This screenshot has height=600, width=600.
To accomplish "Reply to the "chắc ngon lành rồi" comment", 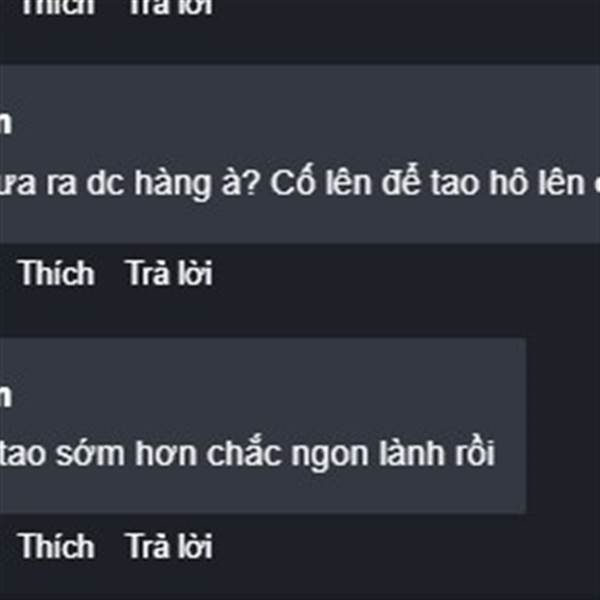I will (x=169, y=546).
